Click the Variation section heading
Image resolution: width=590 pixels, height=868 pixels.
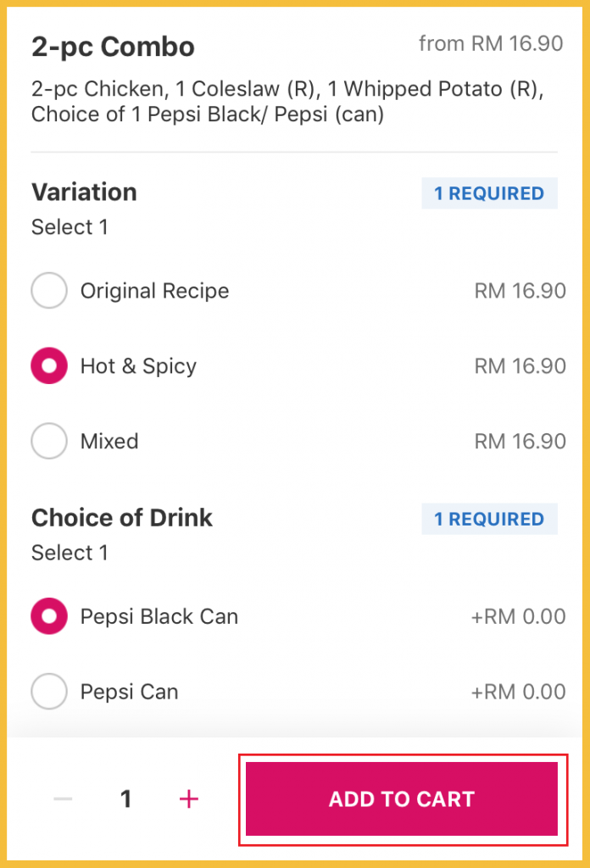[84, 192]
